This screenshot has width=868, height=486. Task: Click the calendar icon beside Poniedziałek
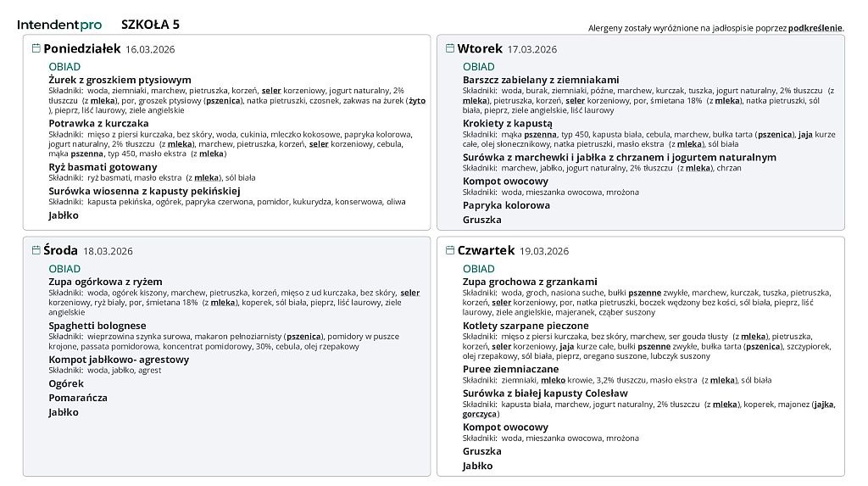(x=36, y=48)
